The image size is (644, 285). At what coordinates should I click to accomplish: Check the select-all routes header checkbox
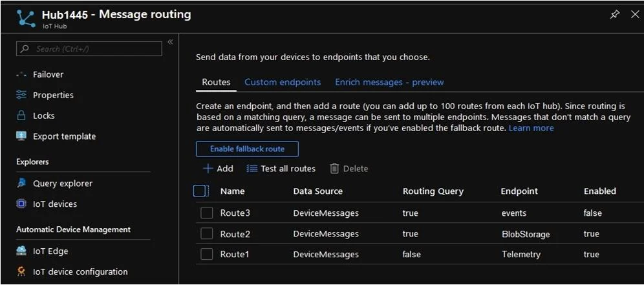pos(200,191)
